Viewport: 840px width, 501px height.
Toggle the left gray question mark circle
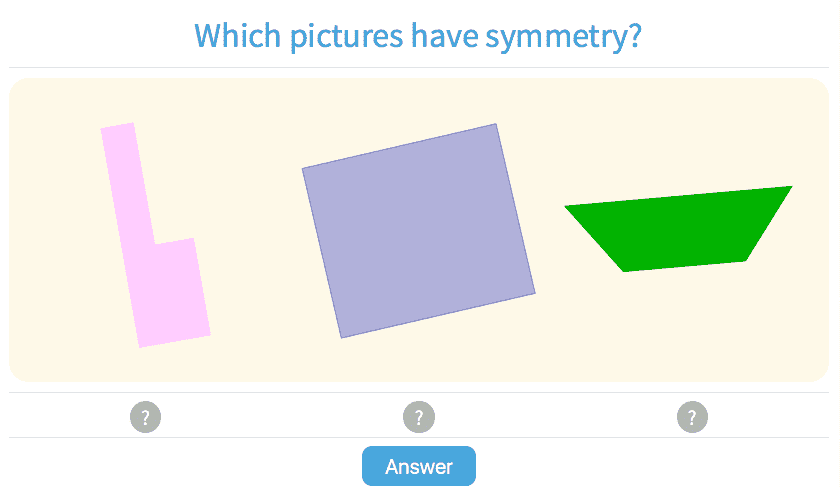[145, 417]
